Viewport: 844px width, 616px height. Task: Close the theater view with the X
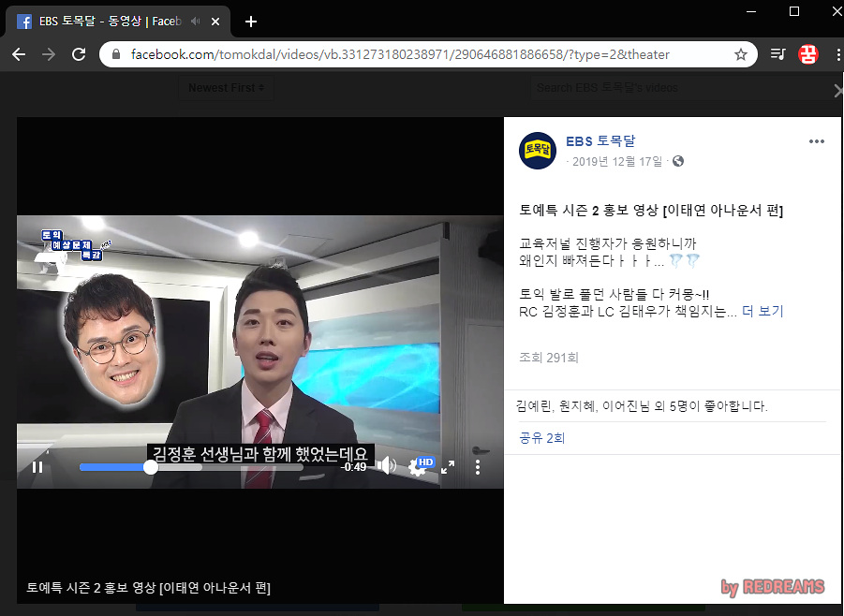(x=838, y=91)
